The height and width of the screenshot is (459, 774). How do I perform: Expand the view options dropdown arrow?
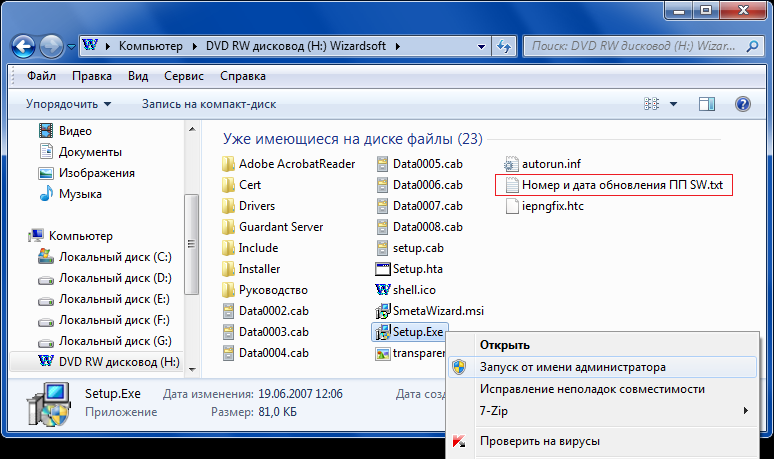coord(673,104)
